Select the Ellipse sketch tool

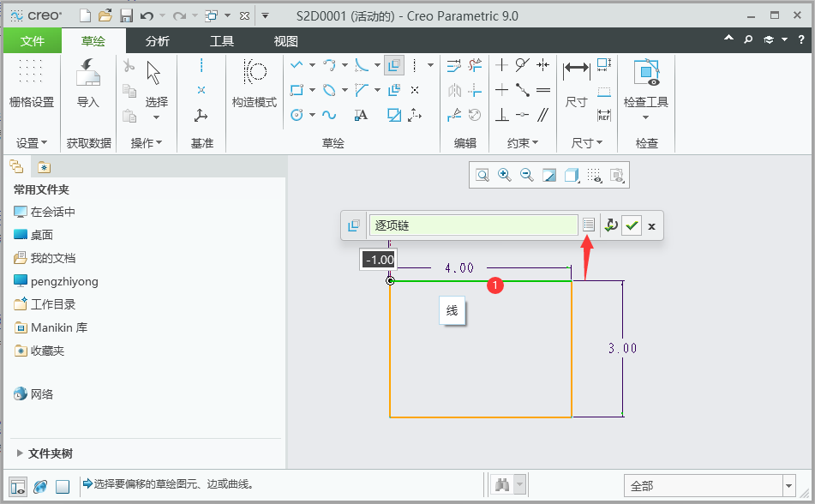point(329,90)
